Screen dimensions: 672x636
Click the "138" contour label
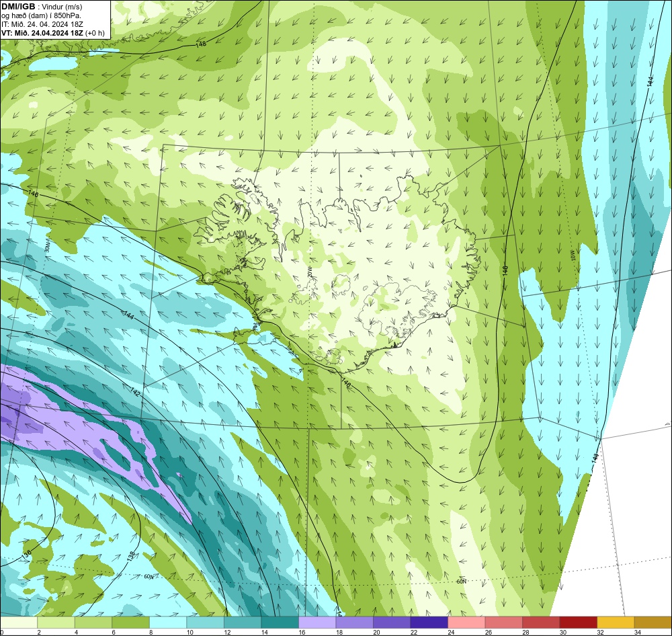(131, 556)
